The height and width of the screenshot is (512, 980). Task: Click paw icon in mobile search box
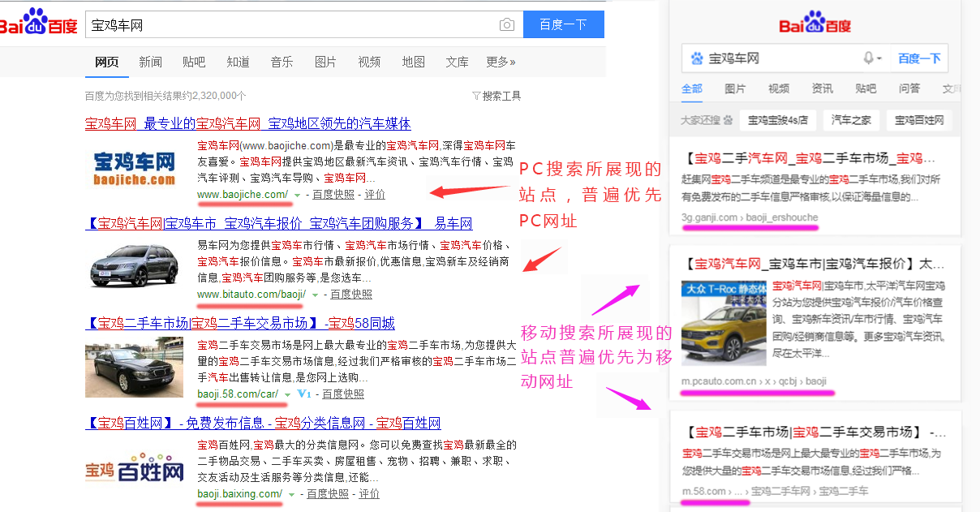coord(697,58)
